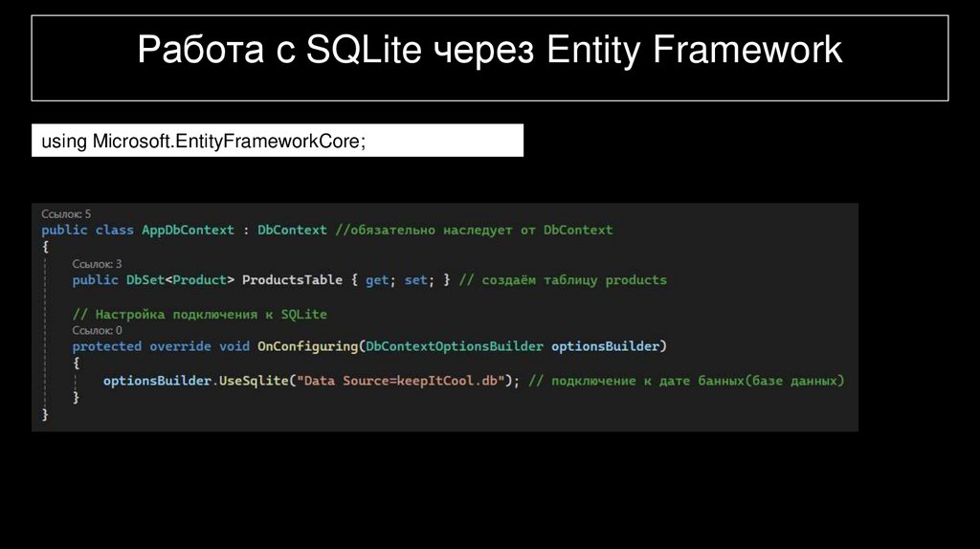
Task: Click the OnConfiguring method name
Action: tap(307, 346)
